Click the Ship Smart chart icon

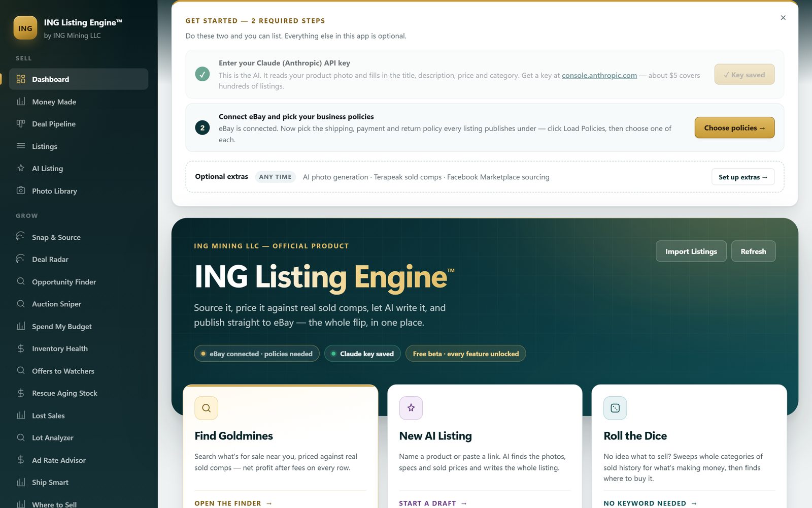coord(21,482)
